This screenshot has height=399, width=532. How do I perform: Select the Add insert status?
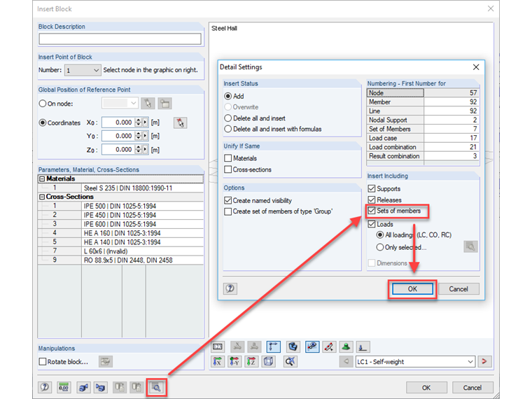pos(234,96)
